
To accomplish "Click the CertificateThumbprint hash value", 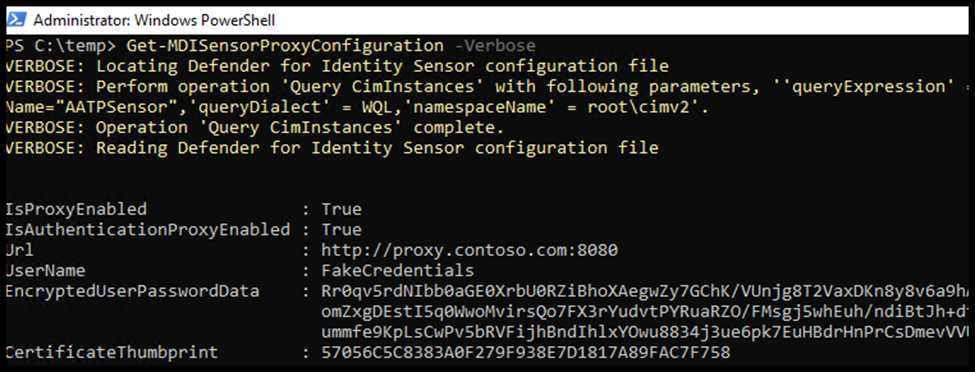I will click(x=525, y=353).
